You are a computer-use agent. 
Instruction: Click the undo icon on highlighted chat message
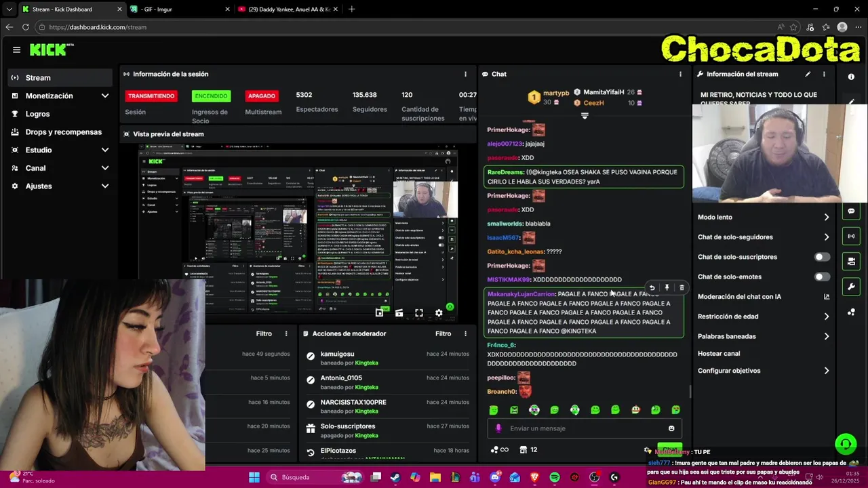(x=652, y=288)
